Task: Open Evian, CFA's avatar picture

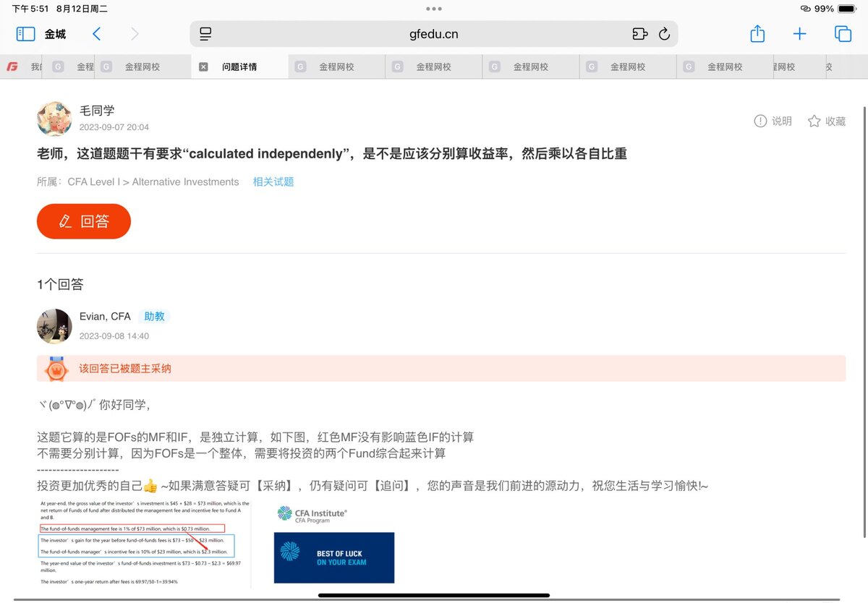Action: click(x=54, y=326)
